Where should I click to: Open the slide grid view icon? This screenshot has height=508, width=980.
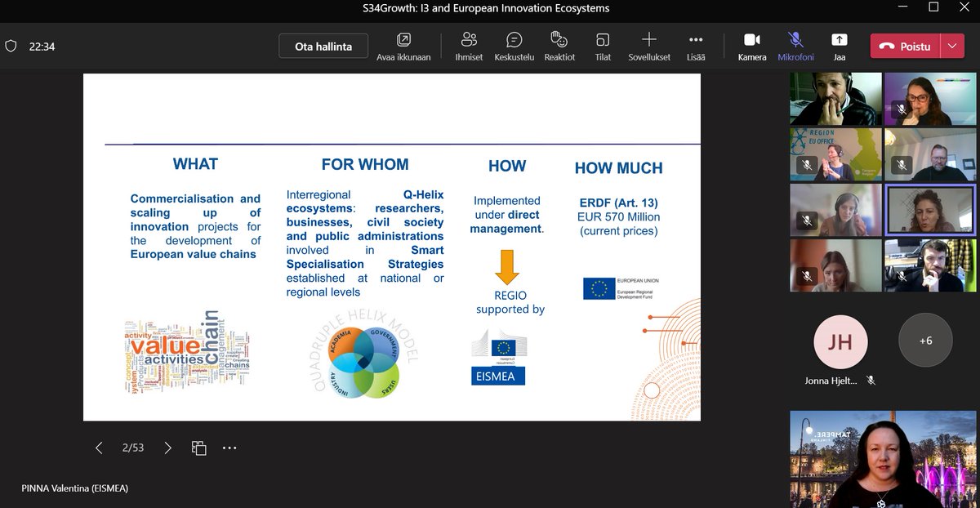(198, 448)
